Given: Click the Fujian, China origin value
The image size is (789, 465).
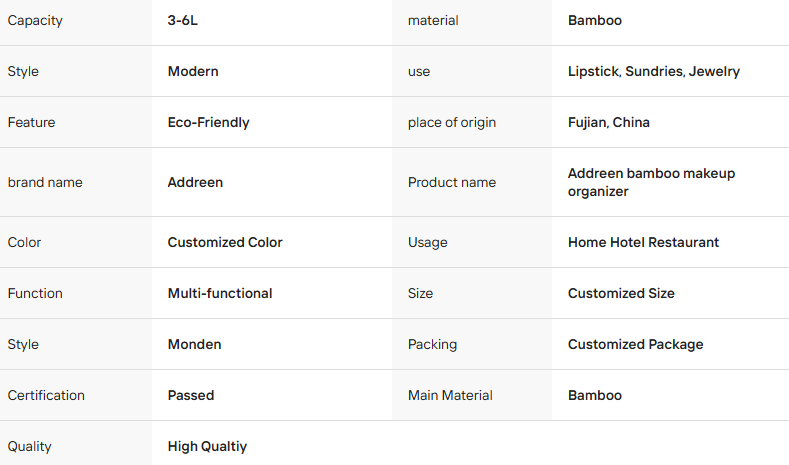Looking at the screenshot, I should pos(609,122).
